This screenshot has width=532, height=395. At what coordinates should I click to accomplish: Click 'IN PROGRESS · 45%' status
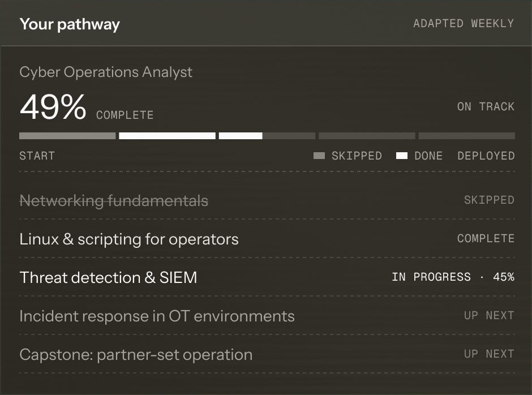[x=453, y=277]
